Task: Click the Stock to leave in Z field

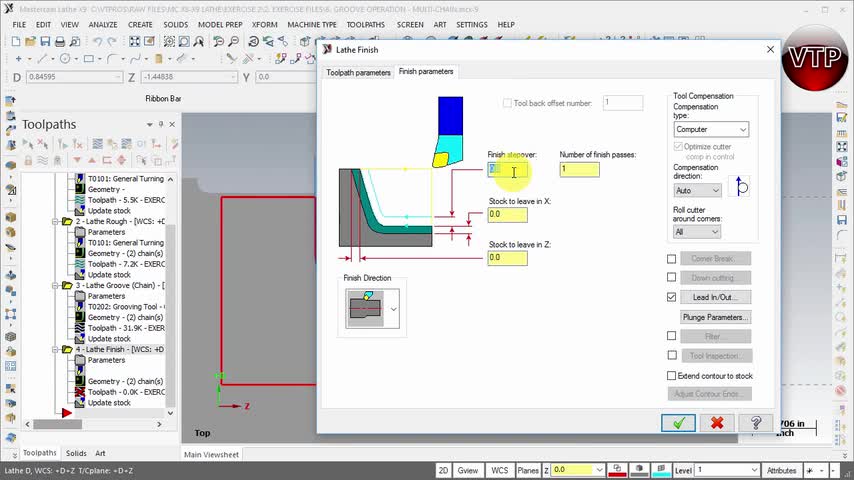Action: 507,258
